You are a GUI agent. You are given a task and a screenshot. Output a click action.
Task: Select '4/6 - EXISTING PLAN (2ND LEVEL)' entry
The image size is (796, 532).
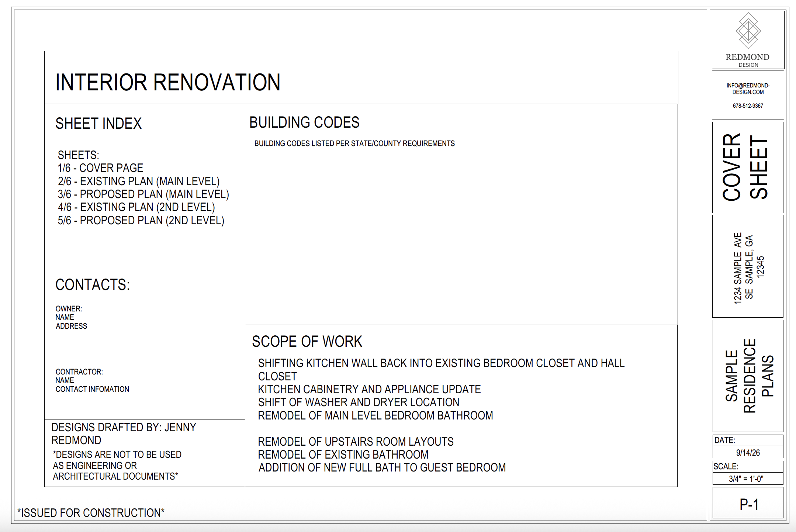pyautogui.click(x=136, y=207)
